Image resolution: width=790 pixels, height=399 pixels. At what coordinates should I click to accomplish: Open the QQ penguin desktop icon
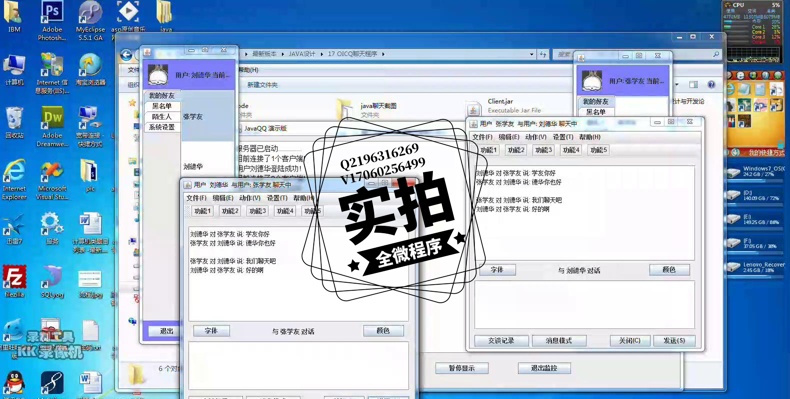(x=14, y=384)
